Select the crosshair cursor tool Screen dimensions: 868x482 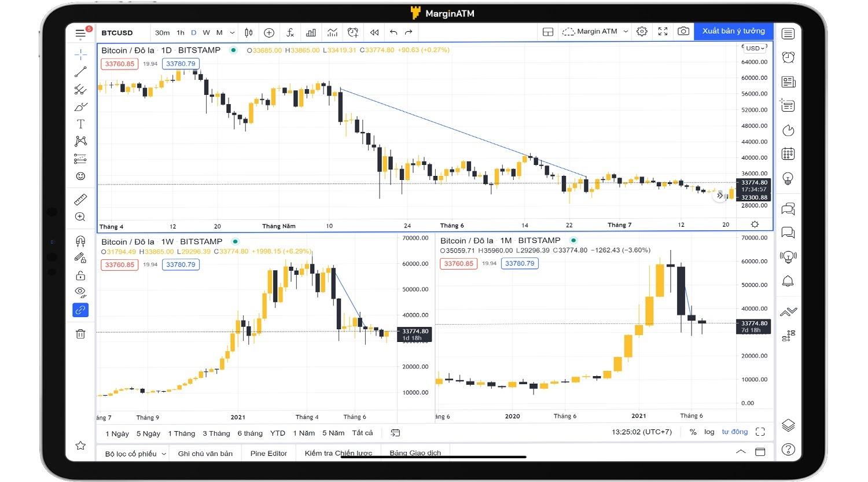click(80, 54)
